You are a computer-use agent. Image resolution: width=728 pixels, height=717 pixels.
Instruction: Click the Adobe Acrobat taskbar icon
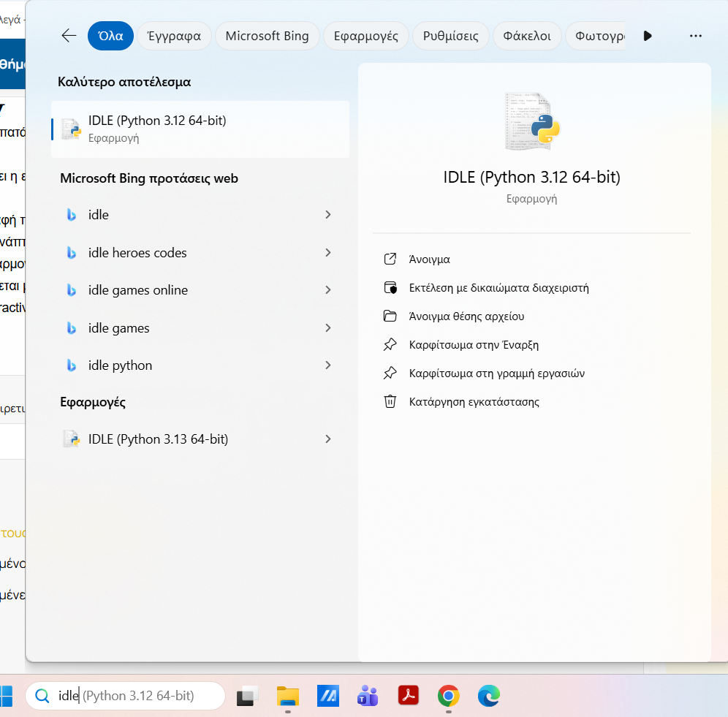coord(408,696)
